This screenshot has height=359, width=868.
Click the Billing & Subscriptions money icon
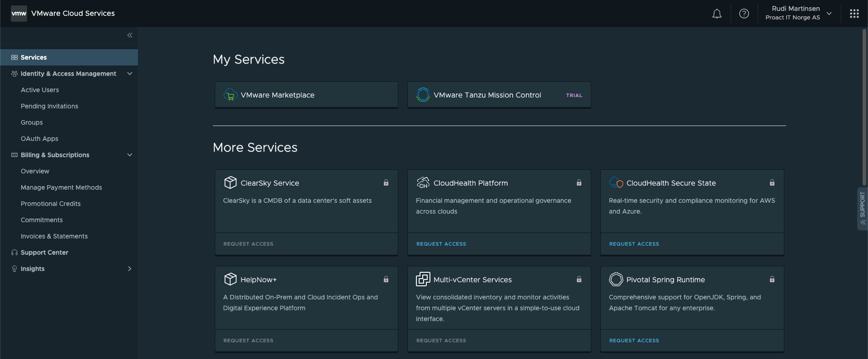[x=14, y=155]
